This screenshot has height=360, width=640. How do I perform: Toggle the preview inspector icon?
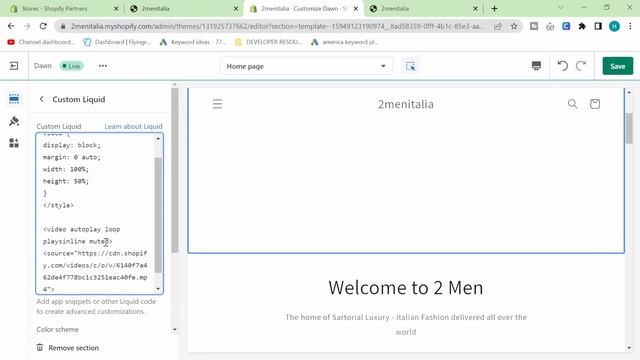tap(410, 66)
